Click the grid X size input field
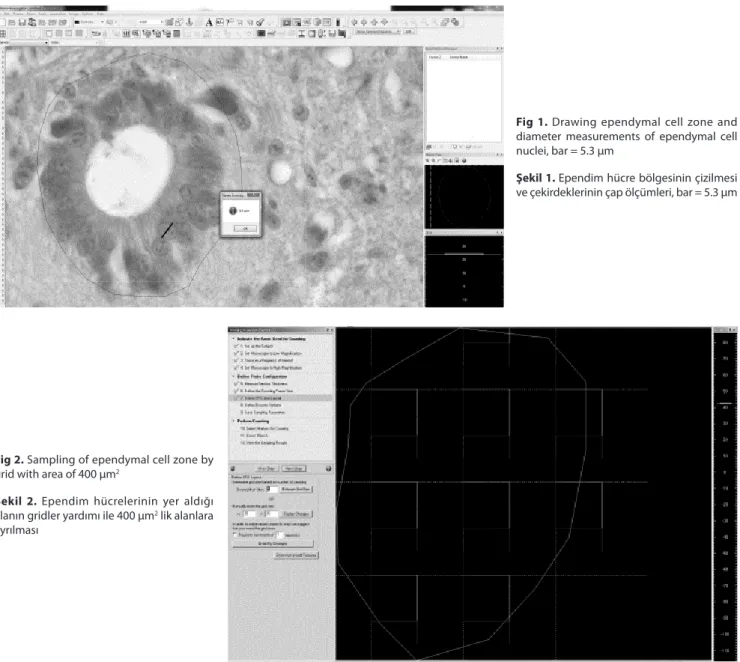The width and height of the screenshot is (740, 662). click(249, 514)
